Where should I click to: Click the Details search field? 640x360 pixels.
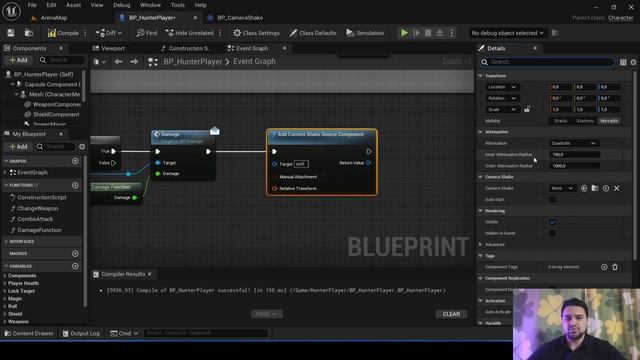[x=547, y=62]
